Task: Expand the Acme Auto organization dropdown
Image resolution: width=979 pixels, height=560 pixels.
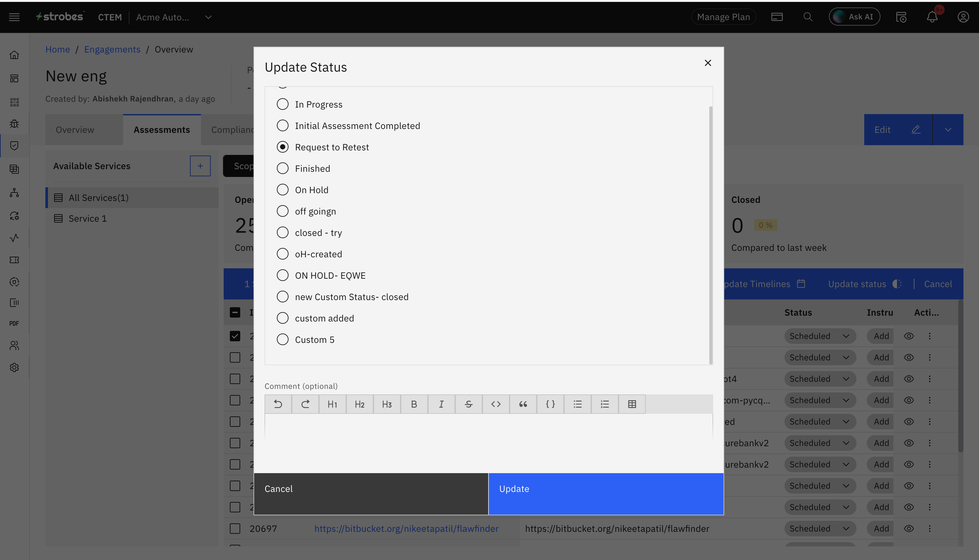Action: [208, 17]
